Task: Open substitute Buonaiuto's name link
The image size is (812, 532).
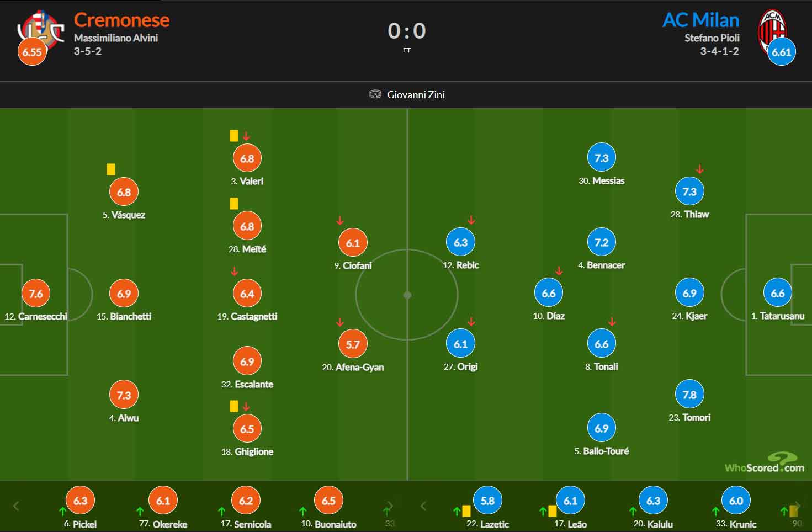Action: (335, 524)
